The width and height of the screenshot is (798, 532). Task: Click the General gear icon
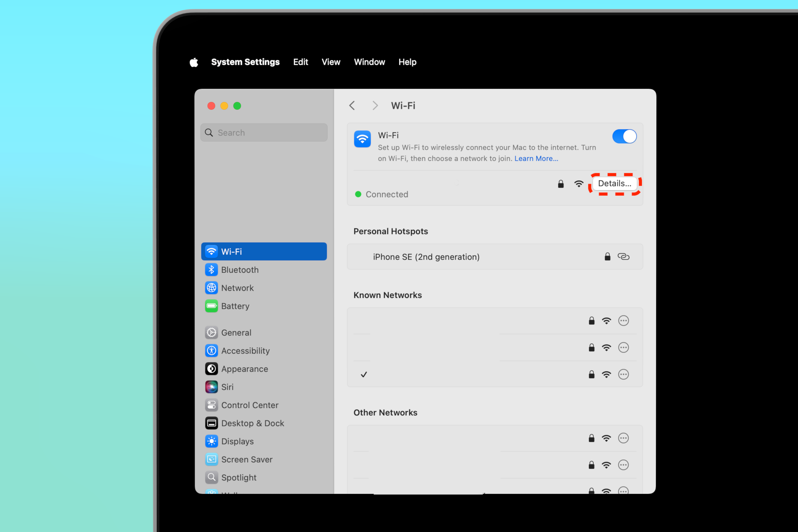pos(211,332)
